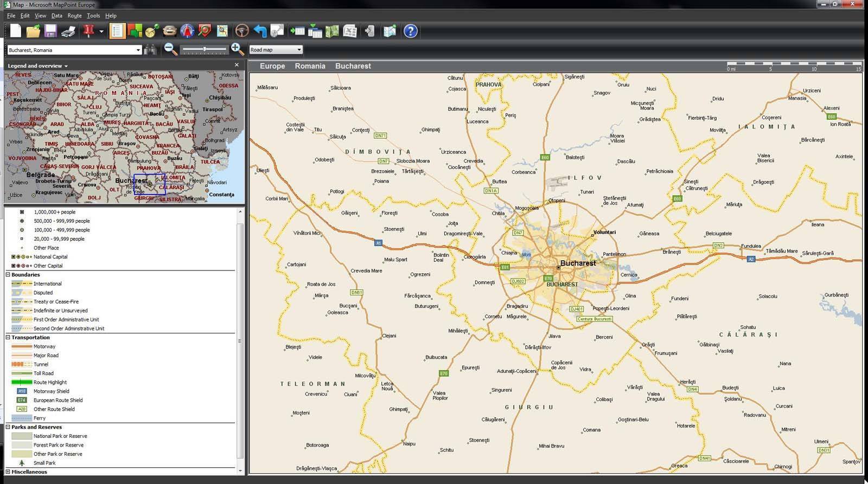868x484 pixels.
Task: Click the overview map thumbnail
Action: pos(124,137)
